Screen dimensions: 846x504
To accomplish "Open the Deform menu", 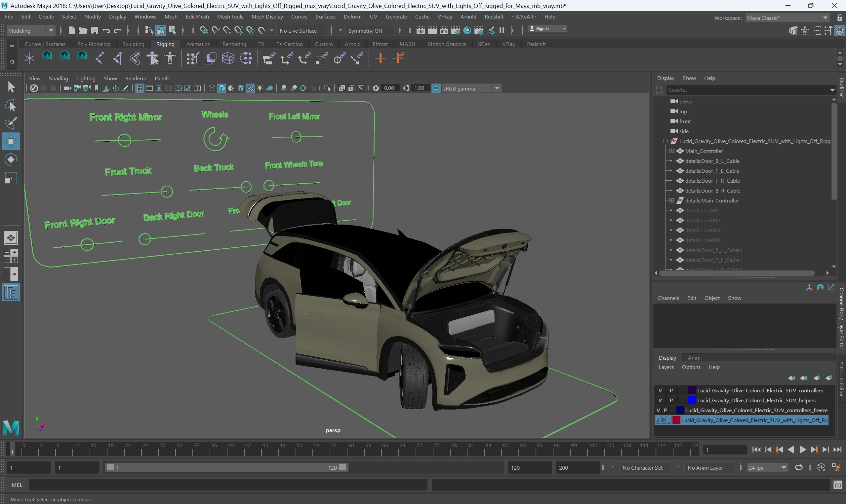I will pos(352,17).
